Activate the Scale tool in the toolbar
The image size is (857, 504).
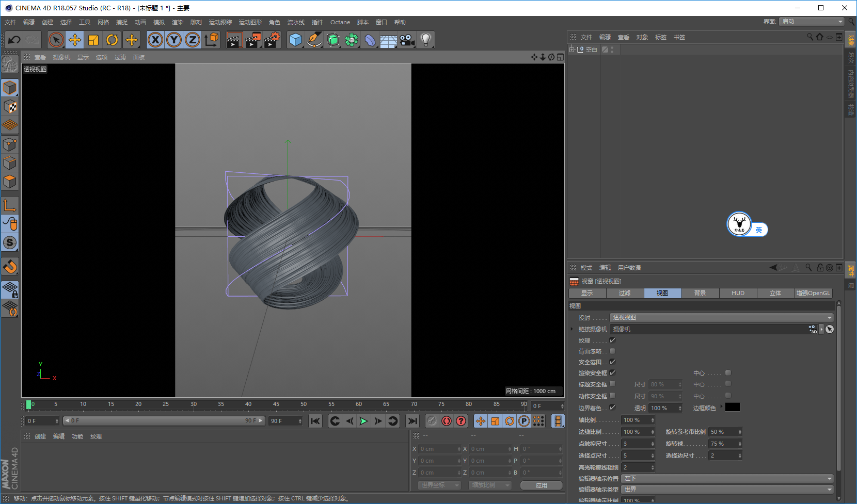pyautogui.click(x=93, y=40)
